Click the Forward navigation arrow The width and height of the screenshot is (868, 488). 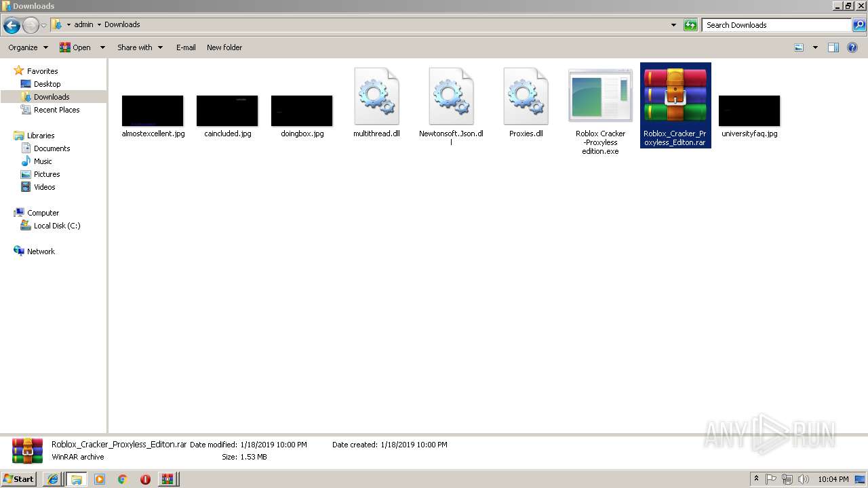[31, 26]
